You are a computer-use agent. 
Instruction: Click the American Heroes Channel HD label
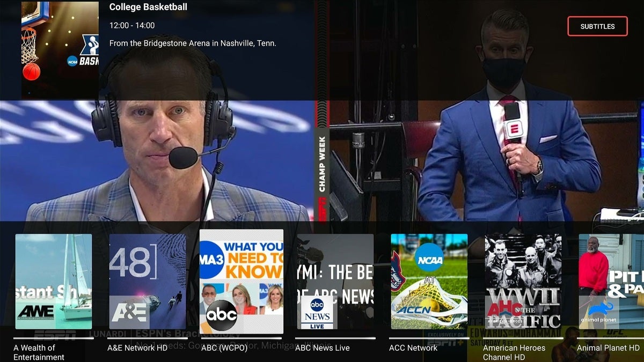514,352
